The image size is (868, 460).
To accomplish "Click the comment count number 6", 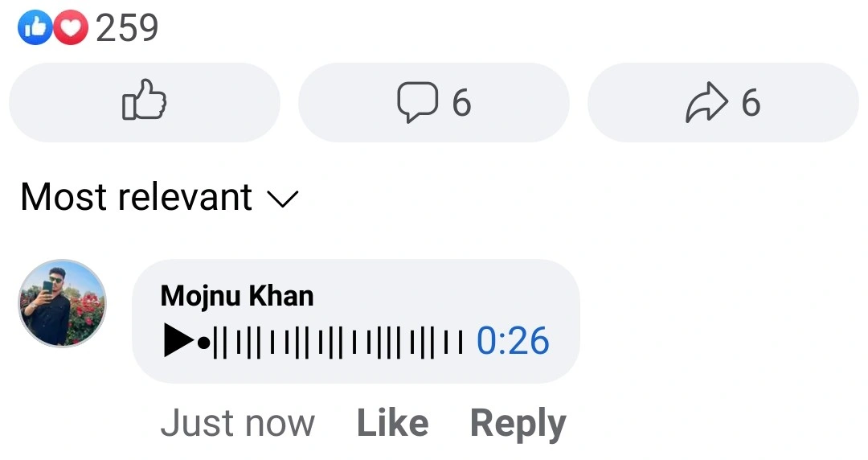I will pos(461,103).
